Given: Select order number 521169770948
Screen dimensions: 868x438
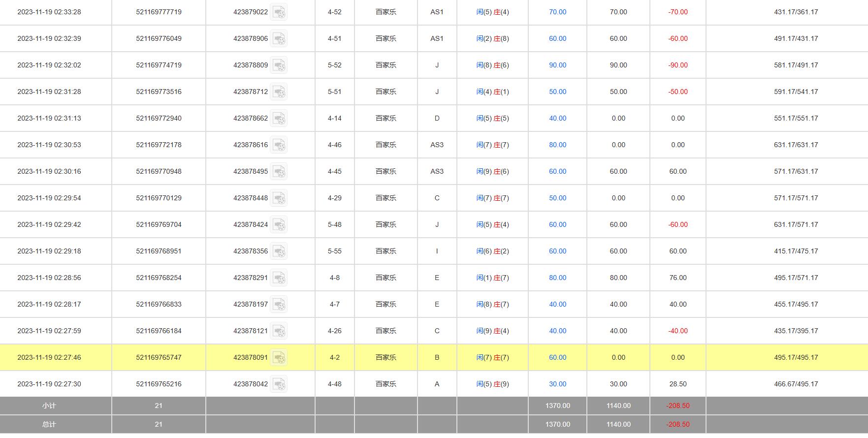Looking at the screenshot, I should tap(159, 171).
